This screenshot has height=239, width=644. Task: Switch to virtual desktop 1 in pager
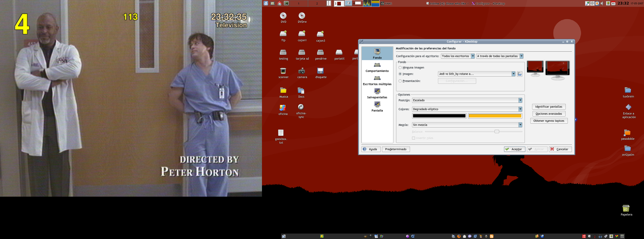298,3
